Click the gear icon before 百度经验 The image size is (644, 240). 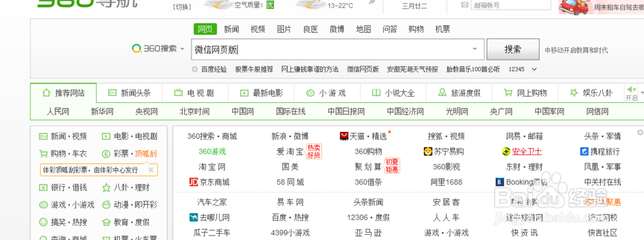pos(194,69)
